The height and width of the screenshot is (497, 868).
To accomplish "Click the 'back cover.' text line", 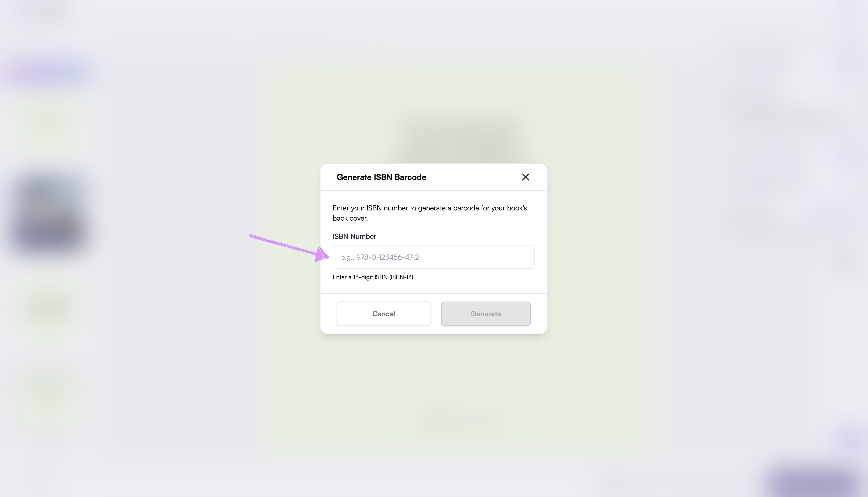I will [350, 218].
